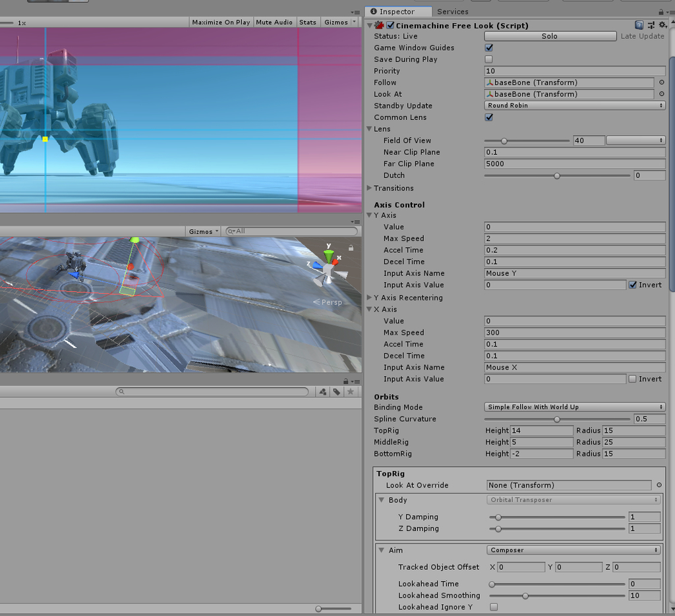This screenshot has width=675, height=616.
Task: Adjust the Y Damping slider
Action: [x=557, y=517]
